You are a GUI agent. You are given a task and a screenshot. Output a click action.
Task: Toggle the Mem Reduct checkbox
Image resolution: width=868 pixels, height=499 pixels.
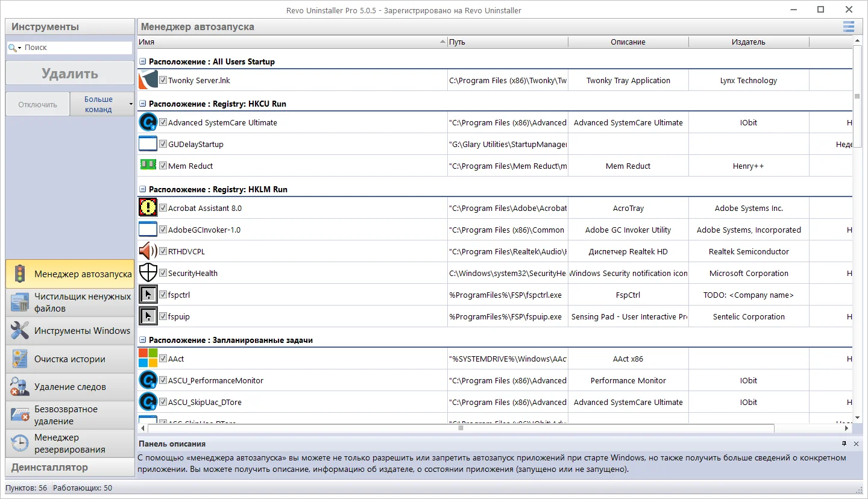(x=163, y=165)
